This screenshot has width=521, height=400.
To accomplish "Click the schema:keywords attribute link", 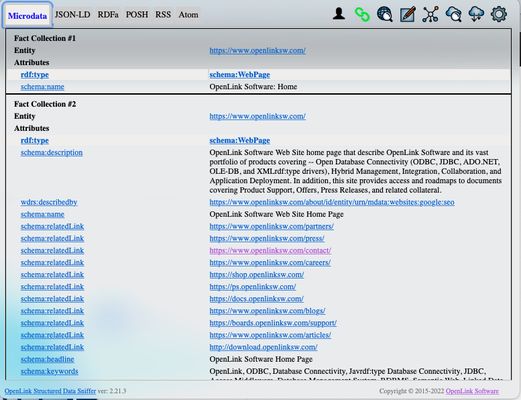I will 49,371.
